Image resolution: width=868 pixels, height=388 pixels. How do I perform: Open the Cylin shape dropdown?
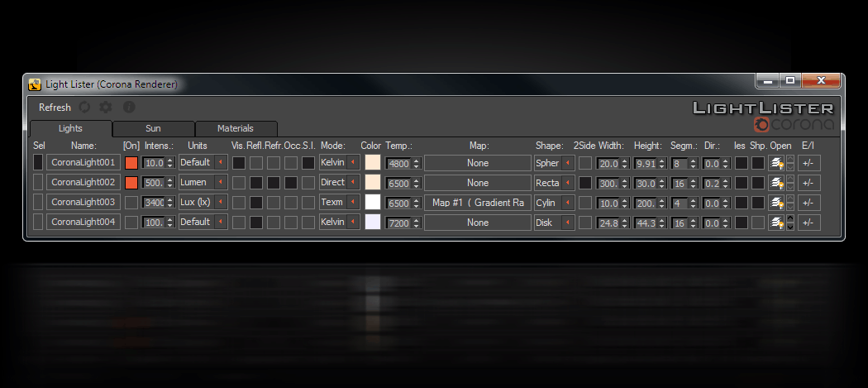point(555,203)
